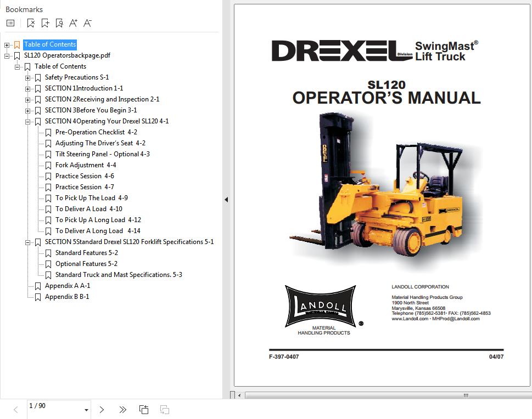532x419 pixels.
Task: Click the greyed go forward view icon
Action: [x=165, y=410]
